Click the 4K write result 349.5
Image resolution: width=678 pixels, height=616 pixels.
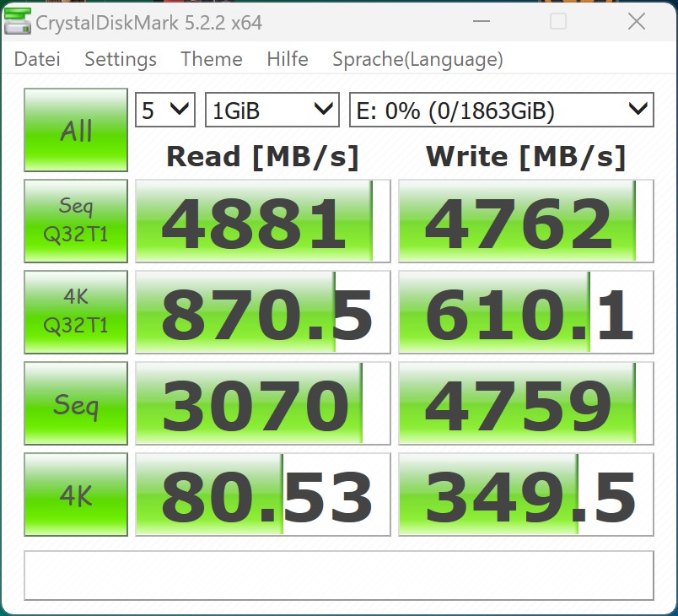(526, 494)
